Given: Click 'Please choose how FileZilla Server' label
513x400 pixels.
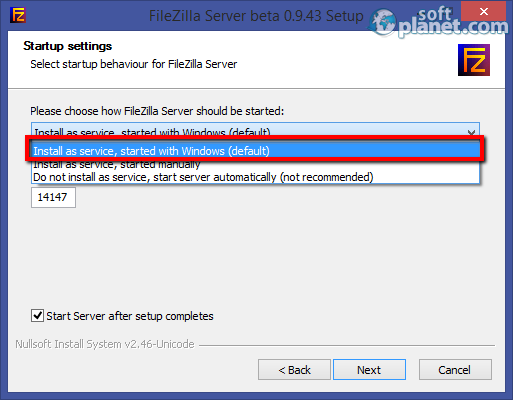Looking at the screenshot, I should pyautogui.click(x=157, y=111).
